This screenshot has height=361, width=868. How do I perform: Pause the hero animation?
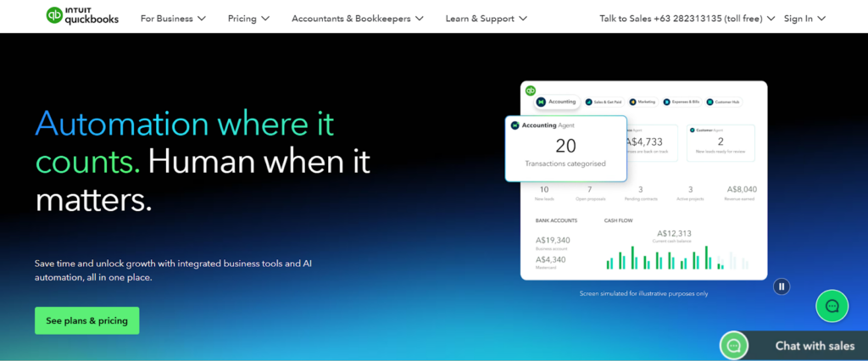(x=782, y=286)
